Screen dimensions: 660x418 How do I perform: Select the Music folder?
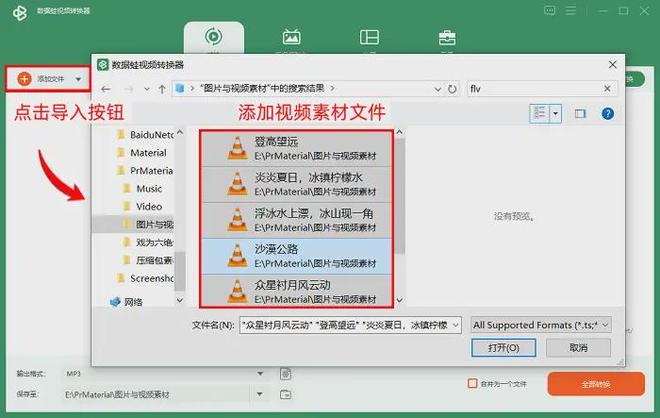pyautogui.click(x=142, y=189)
